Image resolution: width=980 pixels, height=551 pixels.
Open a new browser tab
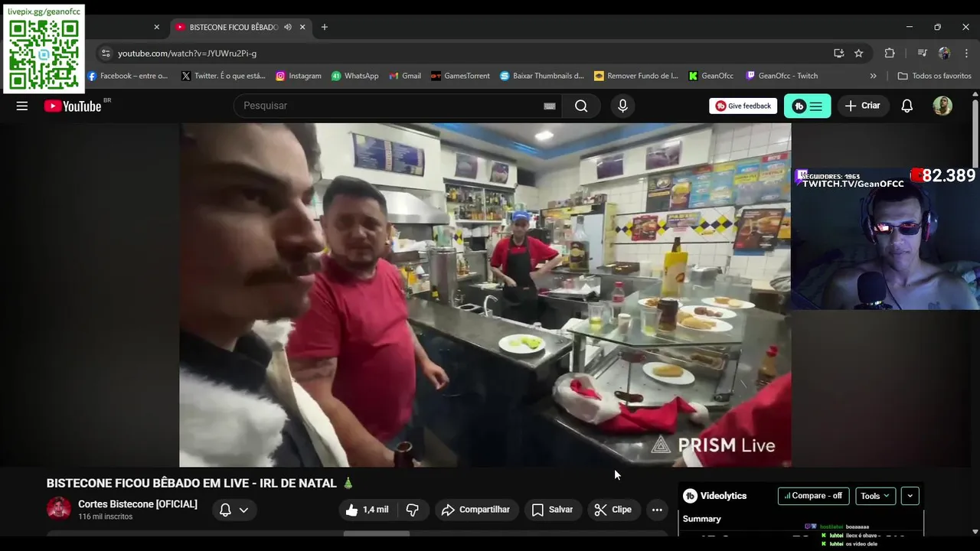(325, 27)
